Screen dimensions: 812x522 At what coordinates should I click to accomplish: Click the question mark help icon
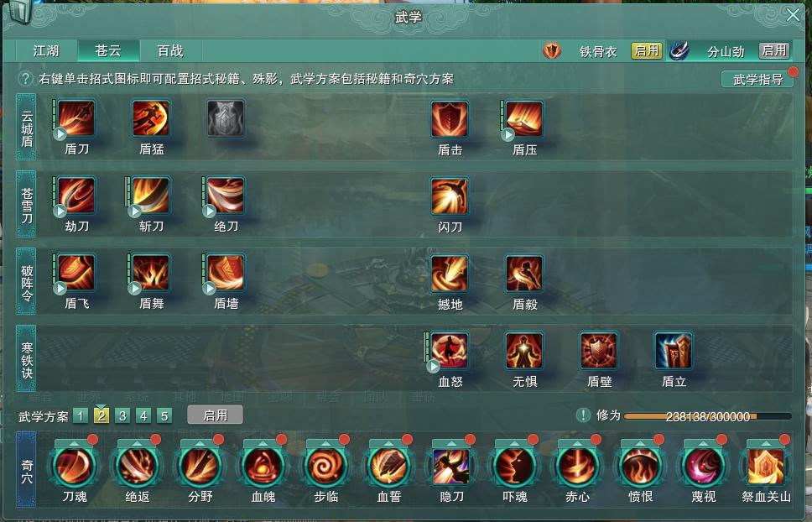coord(25,79)
